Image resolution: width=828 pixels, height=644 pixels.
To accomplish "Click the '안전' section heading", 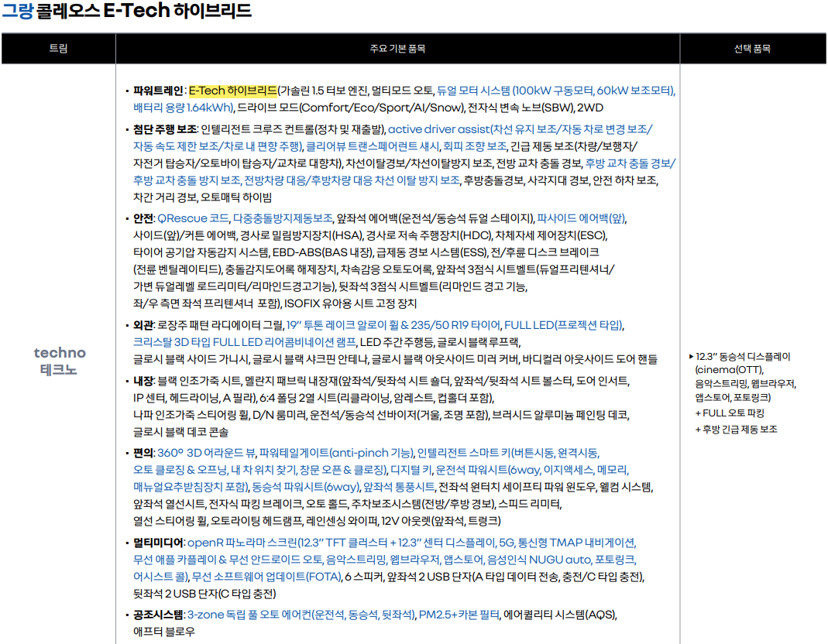I will click(143, 218).
